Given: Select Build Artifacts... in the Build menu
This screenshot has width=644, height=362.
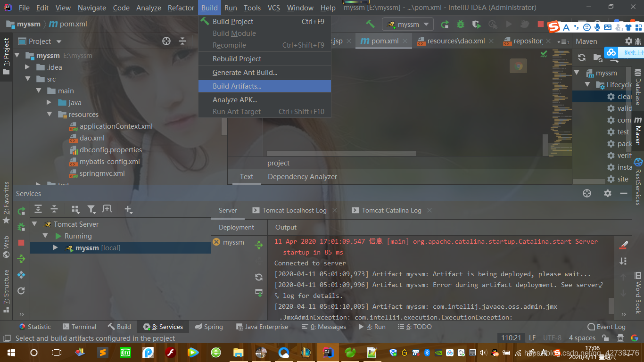Looking at the screenshot, I should coord(265,86).
